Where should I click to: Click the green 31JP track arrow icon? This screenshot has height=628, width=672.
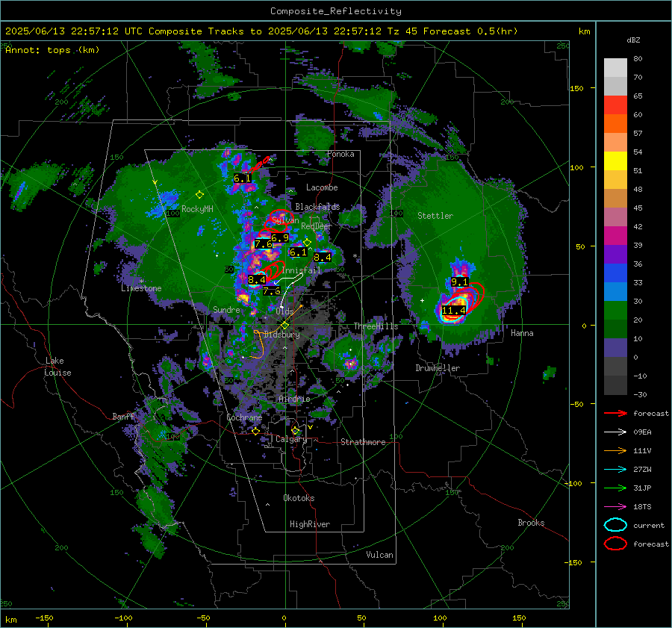tap(615, 488)
